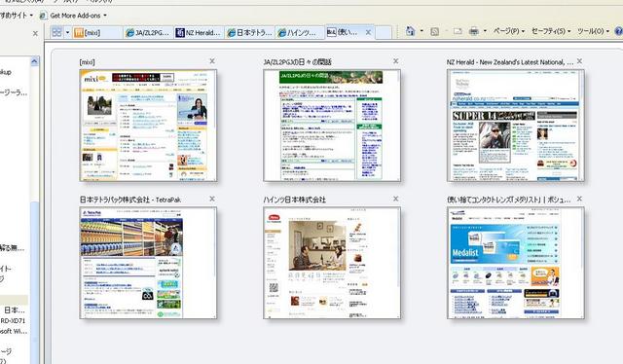The width and height of the screenshot is (623, 364).
Task: Click the Help icon
Action: pos(619,31)
